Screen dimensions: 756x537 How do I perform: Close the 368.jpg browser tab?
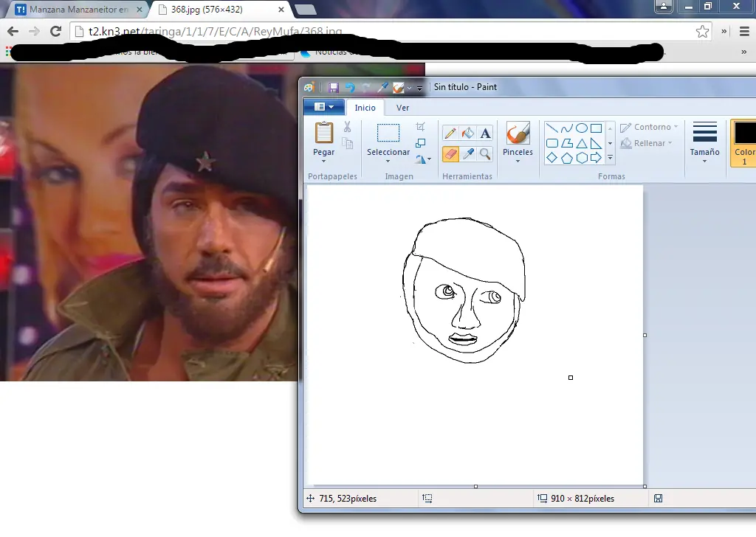tap(281, 9)
